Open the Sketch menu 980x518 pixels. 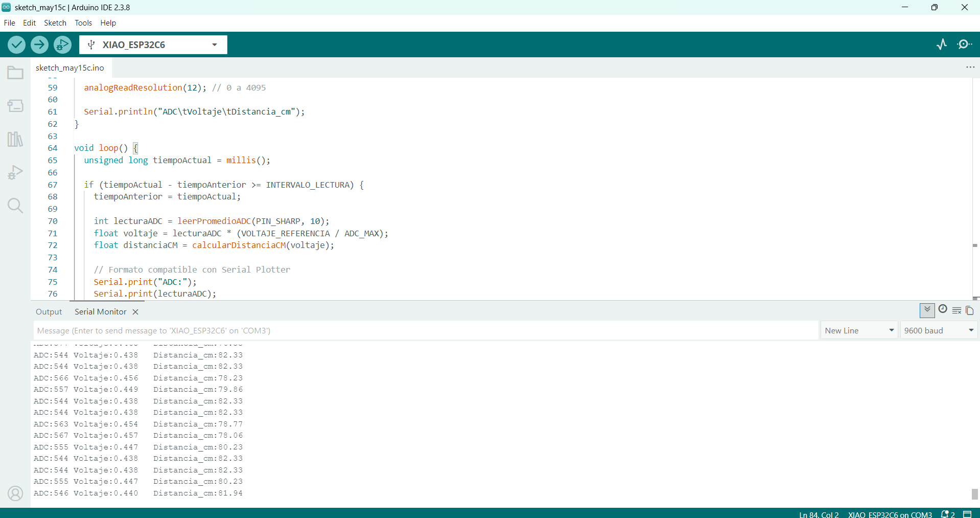coord(55,23)
